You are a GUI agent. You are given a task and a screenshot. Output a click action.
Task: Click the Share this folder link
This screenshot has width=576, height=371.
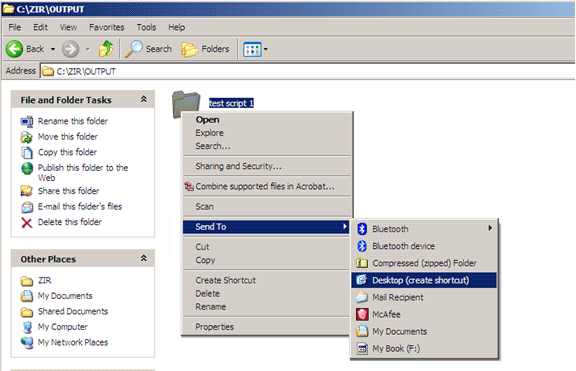click(69, 191)
